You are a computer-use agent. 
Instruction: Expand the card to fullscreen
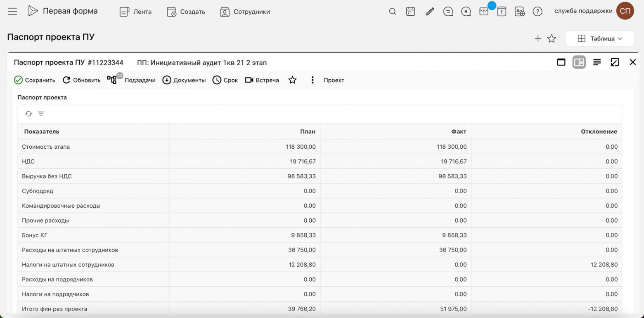point(615,62)
